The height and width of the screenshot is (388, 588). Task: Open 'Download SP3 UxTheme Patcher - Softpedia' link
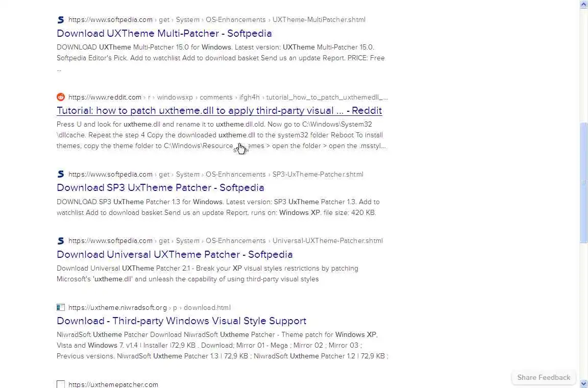tap(160, 188)
